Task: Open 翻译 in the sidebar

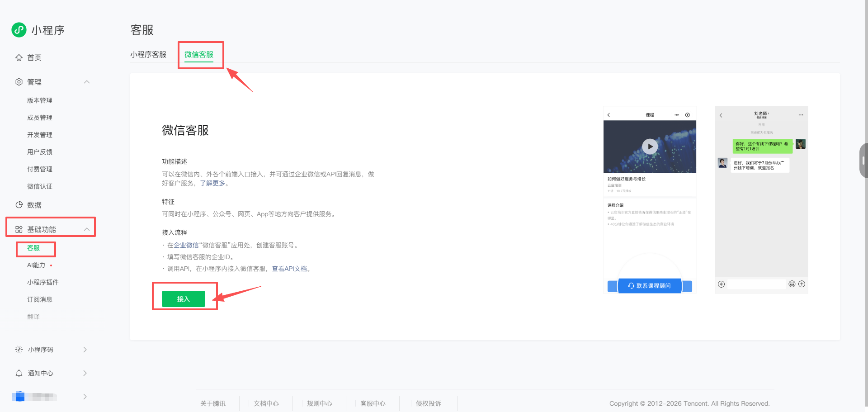Action: [33, 317]
